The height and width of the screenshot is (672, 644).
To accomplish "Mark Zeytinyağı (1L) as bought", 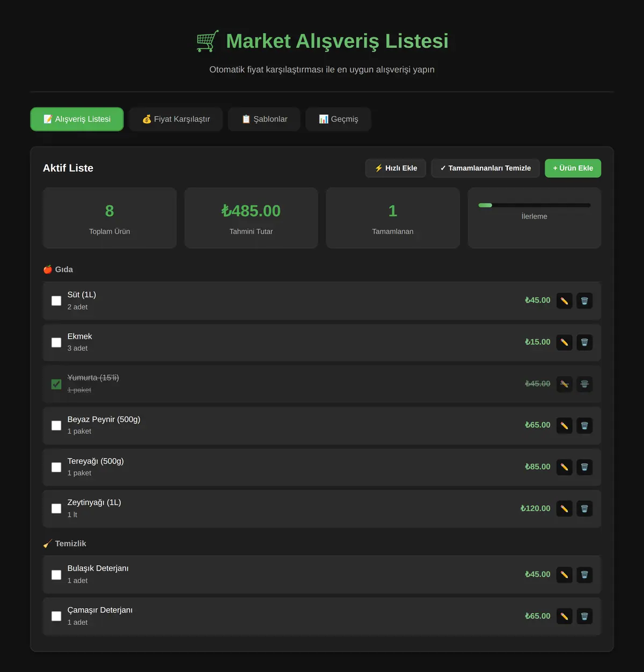I will pos(56,508).
